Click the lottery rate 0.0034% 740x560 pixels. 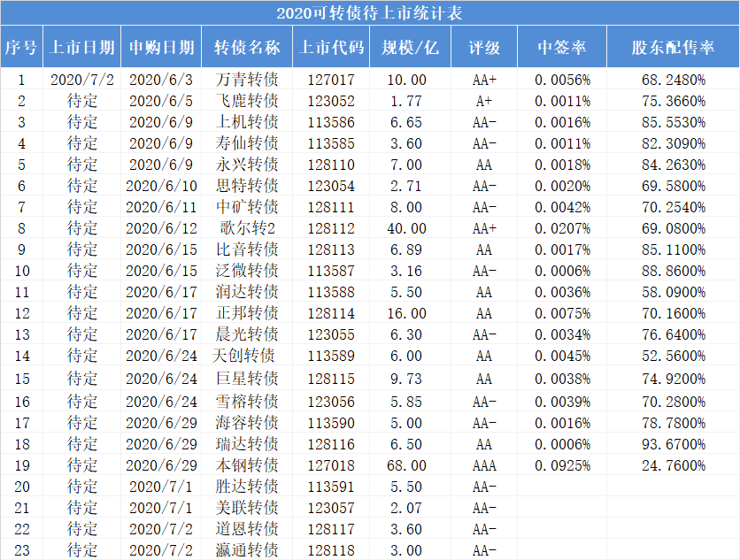[562, 334]
